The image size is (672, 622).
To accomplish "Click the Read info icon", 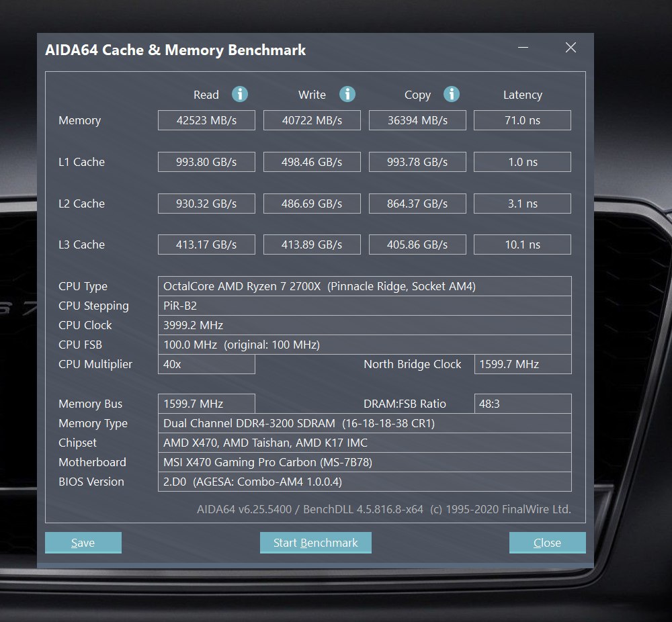I will [240, 94].
